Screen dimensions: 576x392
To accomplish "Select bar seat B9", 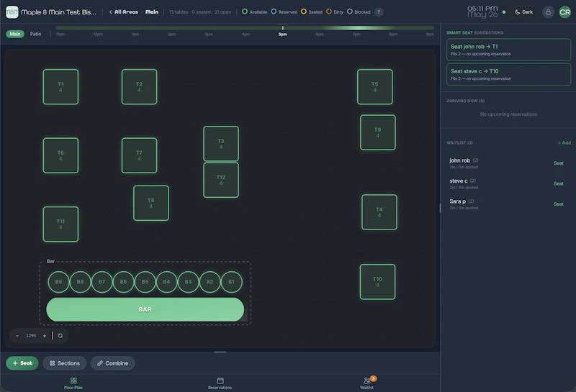I will click(58, 282).
